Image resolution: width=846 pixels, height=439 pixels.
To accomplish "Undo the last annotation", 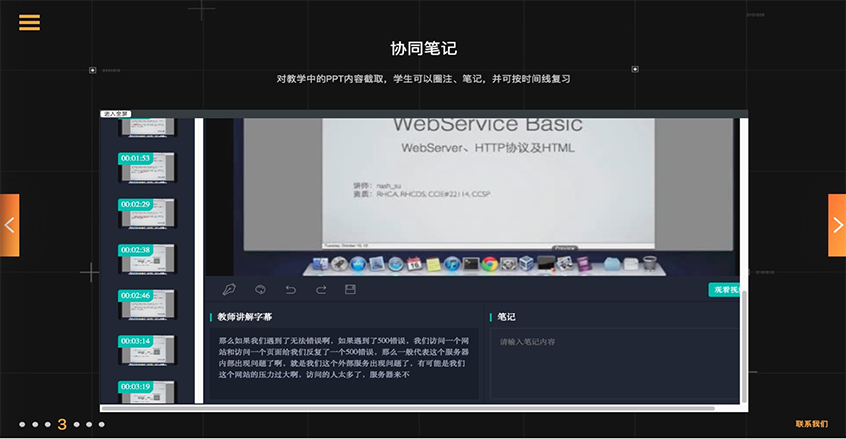I will point(291,290).
